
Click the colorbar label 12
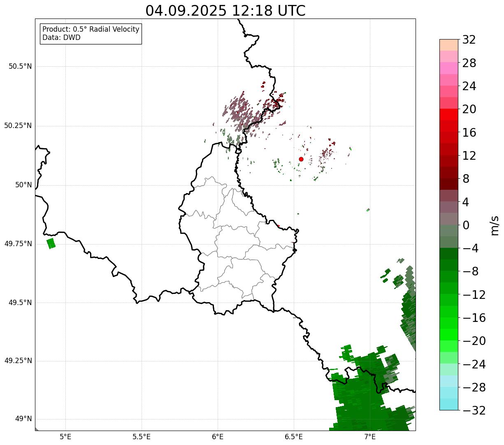469,156
